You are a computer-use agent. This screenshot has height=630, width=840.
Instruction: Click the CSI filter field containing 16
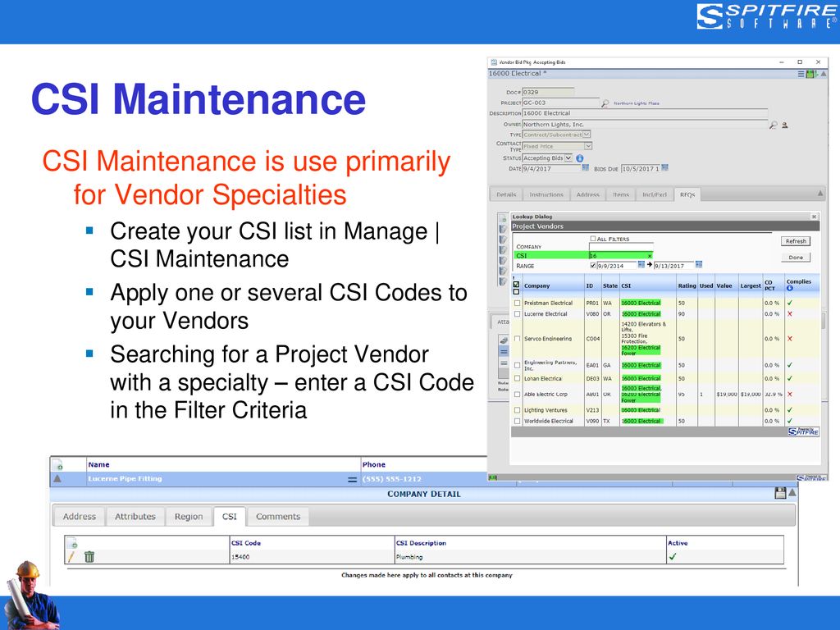pyautogui.click(x=621, y=256)
